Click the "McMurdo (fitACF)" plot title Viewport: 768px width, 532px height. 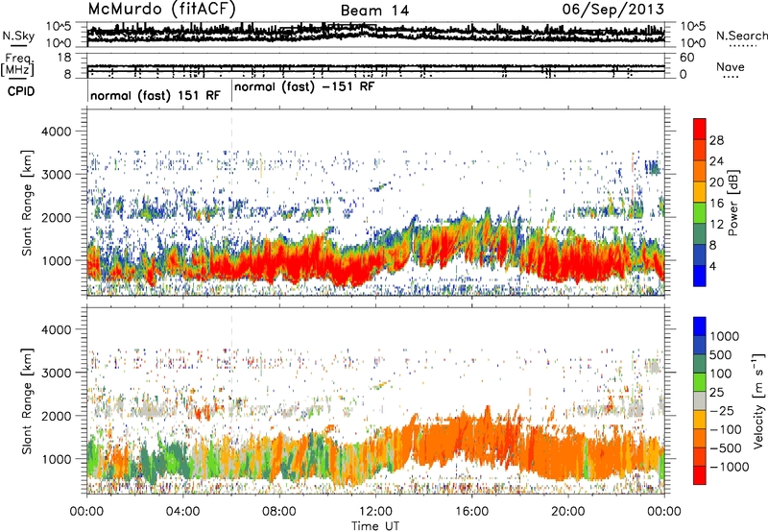point(161,9)
